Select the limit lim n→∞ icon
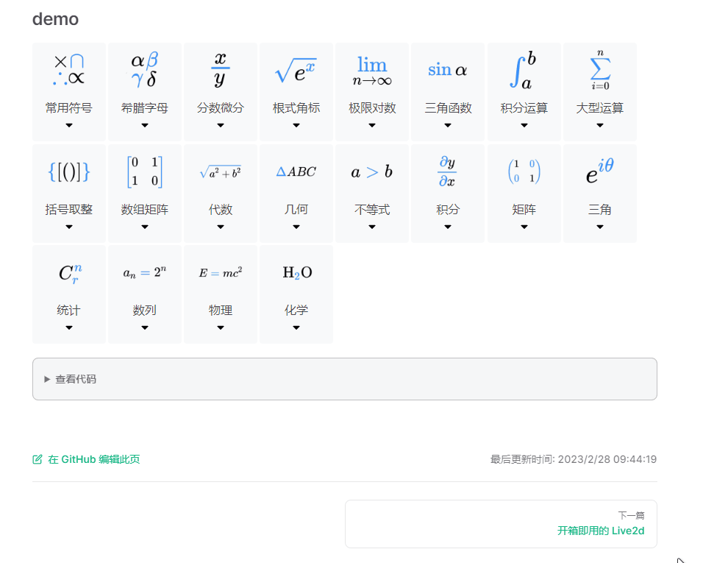The width and height of the screenshot is (728, 563). coord(371,69)
